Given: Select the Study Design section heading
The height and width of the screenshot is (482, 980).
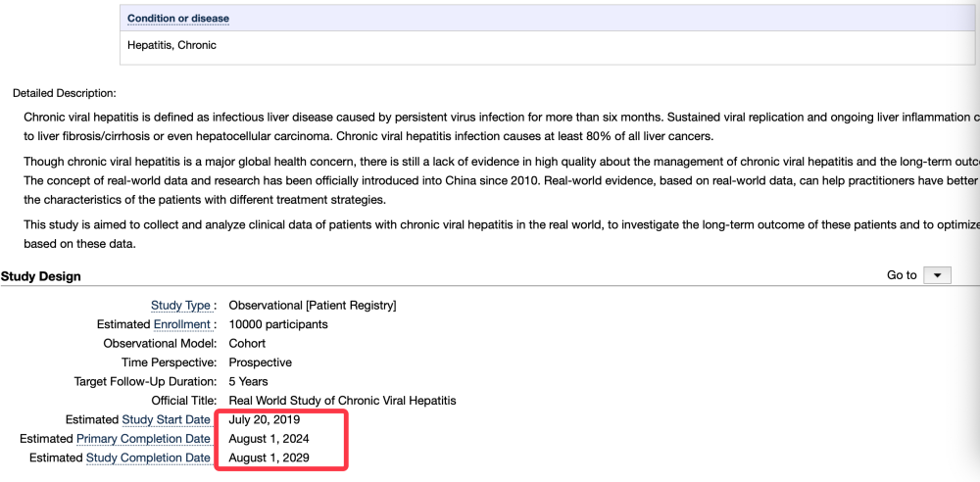Looking at the screenshot, I should click(x=41, y=276).
